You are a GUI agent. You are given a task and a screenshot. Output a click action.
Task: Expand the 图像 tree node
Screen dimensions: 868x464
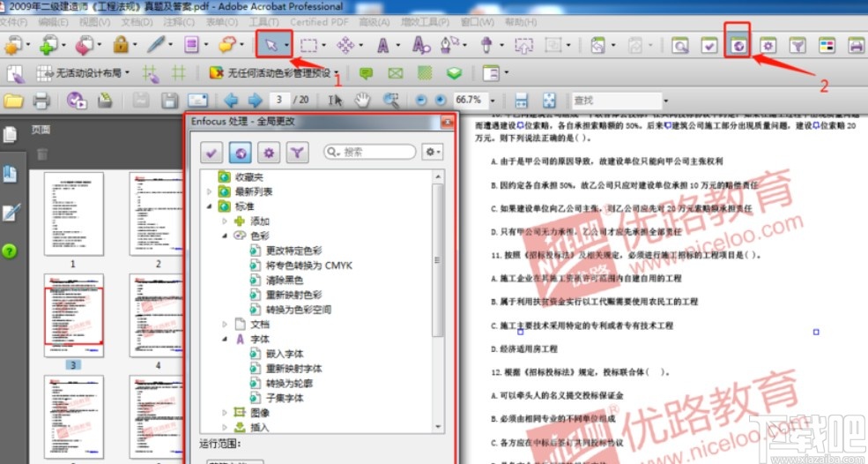point(225,413)
